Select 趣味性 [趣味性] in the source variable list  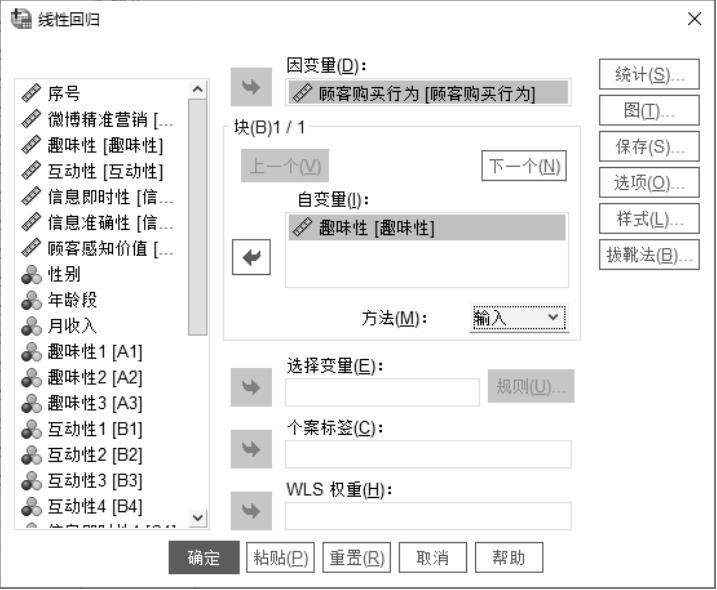tap(103, 145)
